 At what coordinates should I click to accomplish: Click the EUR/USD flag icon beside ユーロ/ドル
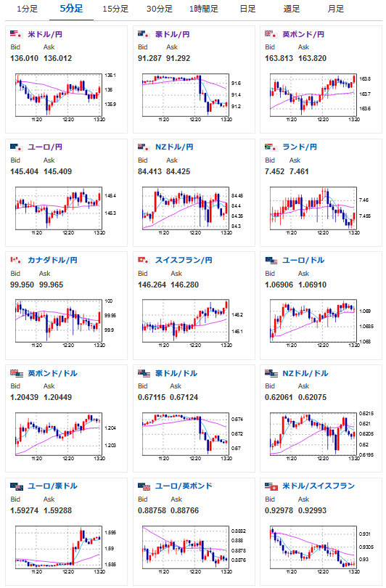[271, 261]
